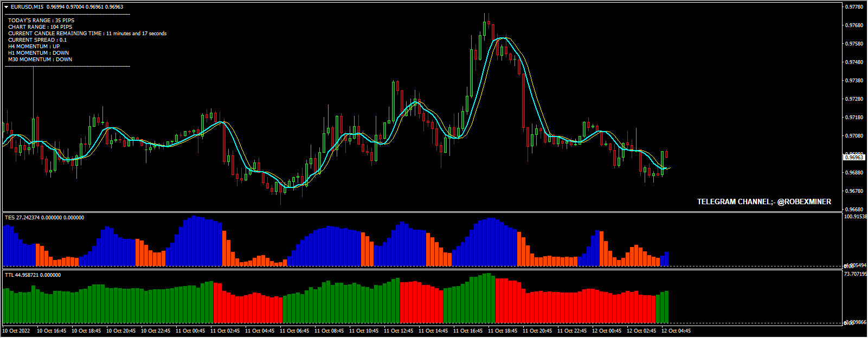Click the "11 Oct 04:45" time label
Screen dimensions: 868x338
260,331
